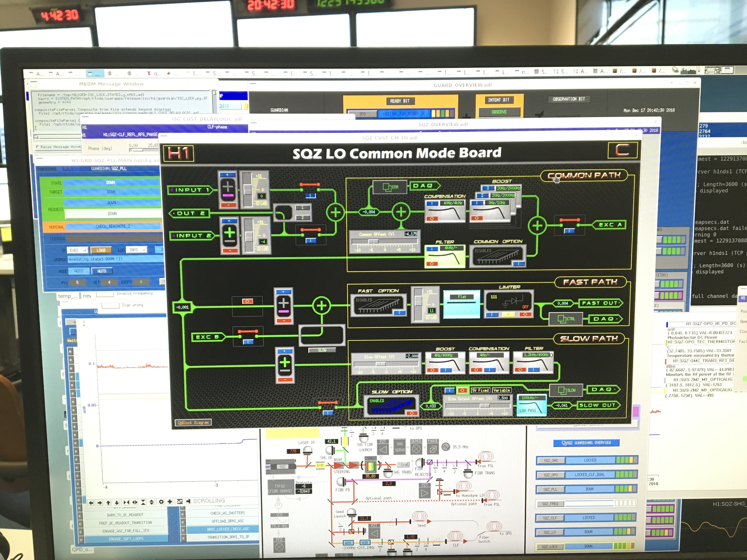The height and width of the screenshot is (560, 747).
Task: Open the CTRL related display in Fast Path
Action: (566, 318)
